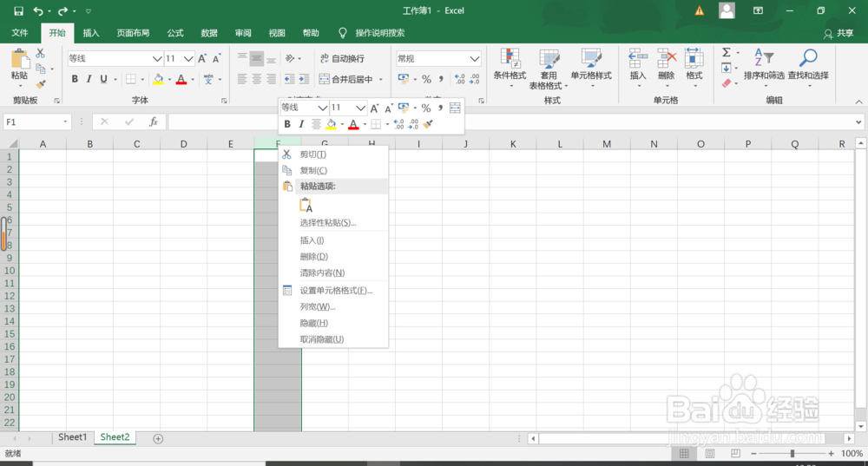The image size is (868, 466).
Task: Select Cut (剪切) in context menu
Action: [x=333, y=154]
